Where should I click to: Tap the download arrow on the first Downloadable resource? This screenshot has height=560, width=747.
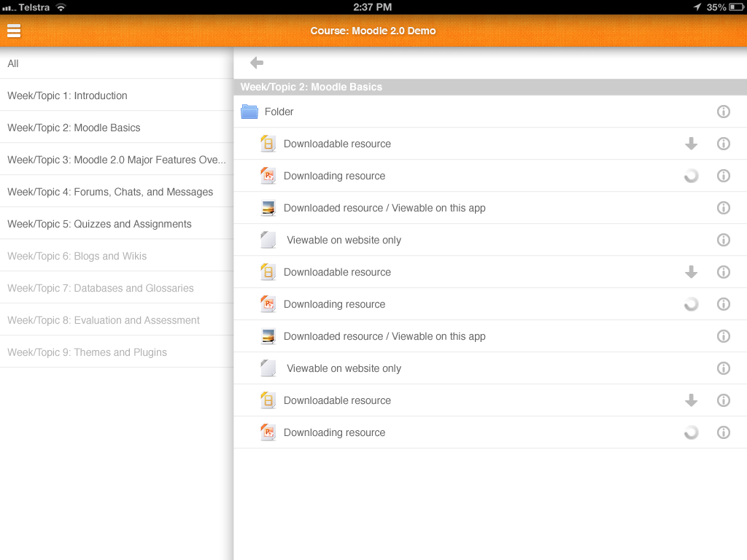tap(691, 144)
